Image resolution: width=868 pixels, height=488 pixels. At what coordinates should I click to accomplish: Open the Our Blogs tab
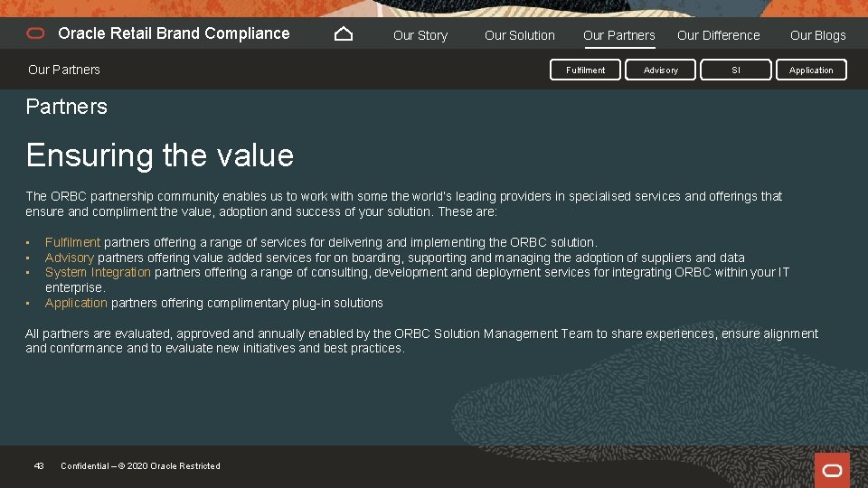point(817,35)
